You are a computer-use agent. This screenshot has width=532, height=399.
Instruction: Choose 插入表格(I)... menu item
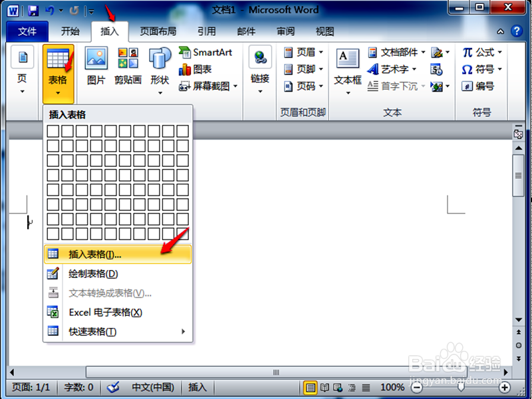coord(118,254)
